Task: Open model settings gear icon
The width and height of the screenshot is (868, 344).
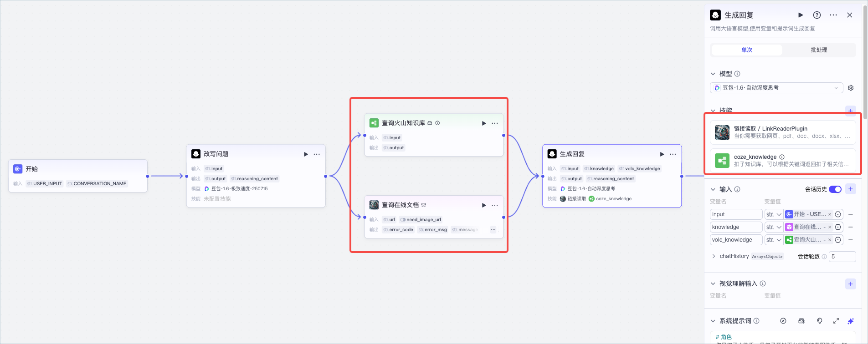Action: point(851,88)
